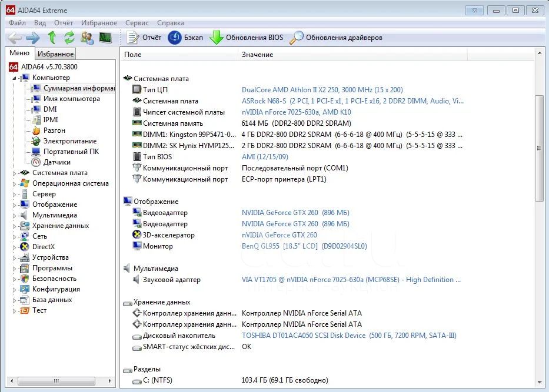Select Имя компьютера in the tree

(x=71, y=99)
